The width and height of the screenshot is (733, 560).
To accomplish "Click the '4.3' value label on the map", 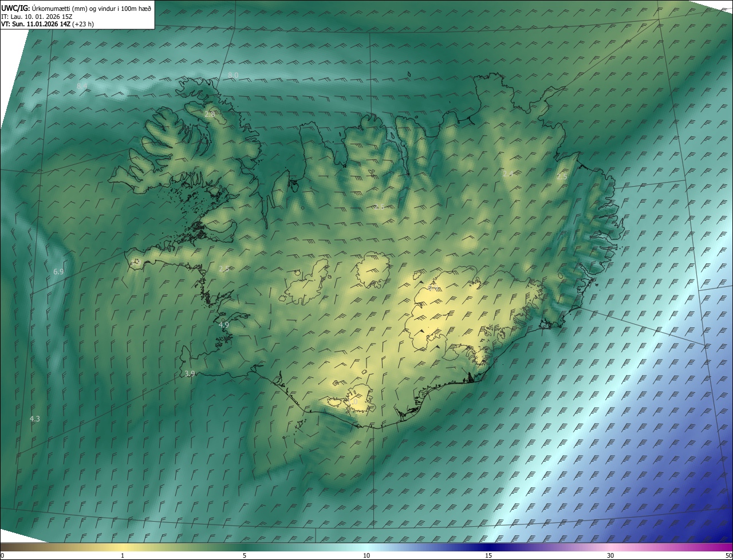I will [x=35, y=419].
